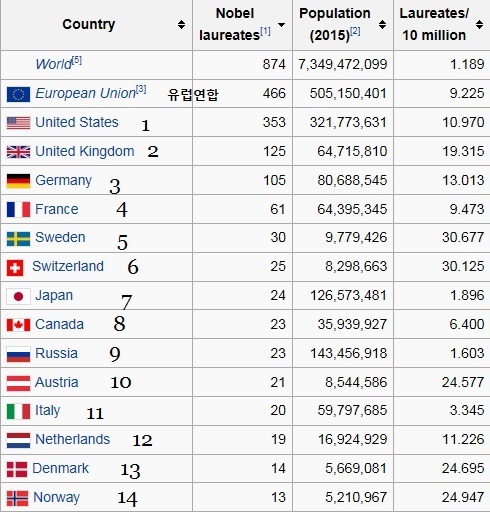Open the France link
The image size is (490, 512).
(57, 209)
